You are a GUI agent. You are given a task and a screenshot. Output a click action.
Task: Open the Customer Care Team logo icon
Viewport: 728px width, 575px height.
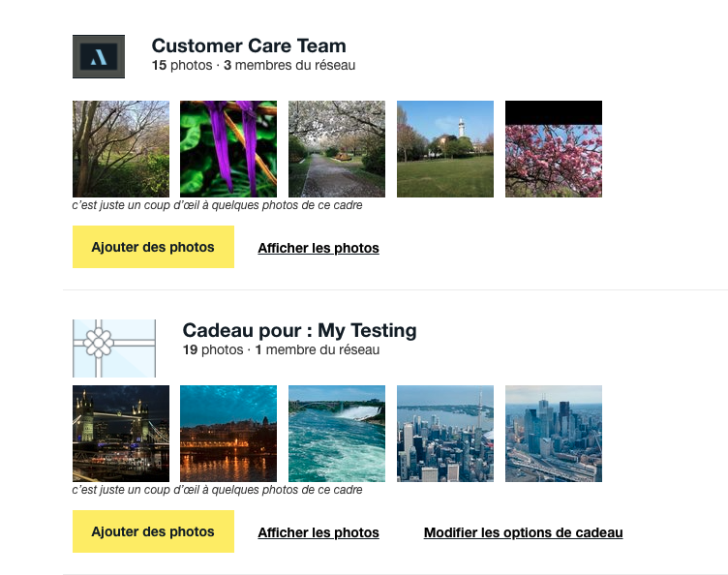point(99,56)
